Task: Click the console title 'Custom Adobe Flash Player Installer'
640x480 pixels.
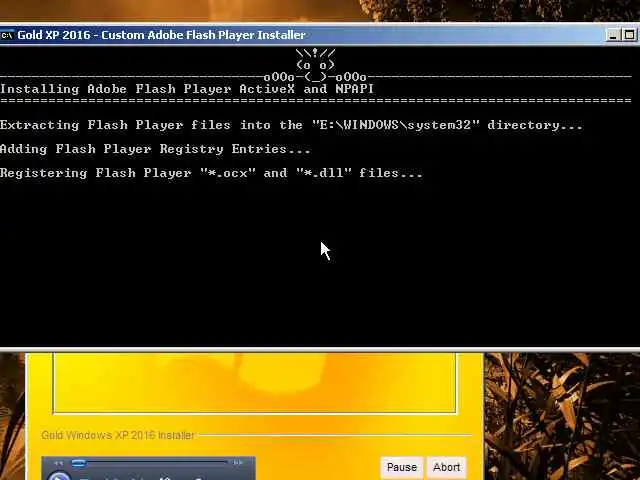Action: pos(203,35)
